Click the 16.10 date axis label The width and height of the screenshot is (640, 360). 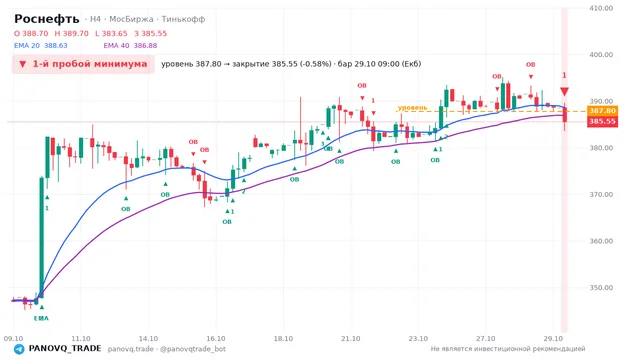[216, 339]
